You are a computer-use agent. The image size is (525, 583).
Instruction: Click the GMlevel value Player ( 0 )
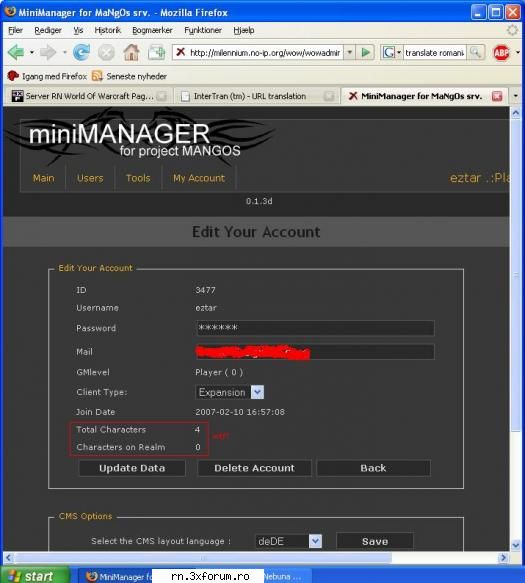(219, 372)
